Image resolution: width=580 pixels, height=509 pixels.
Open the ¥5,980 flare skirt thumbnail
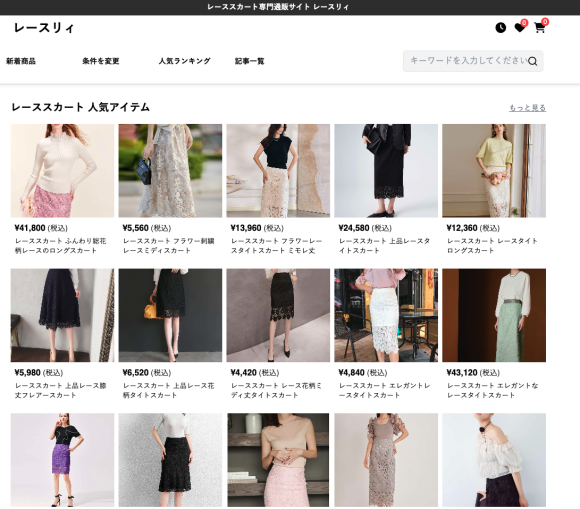tap(63, 315)
